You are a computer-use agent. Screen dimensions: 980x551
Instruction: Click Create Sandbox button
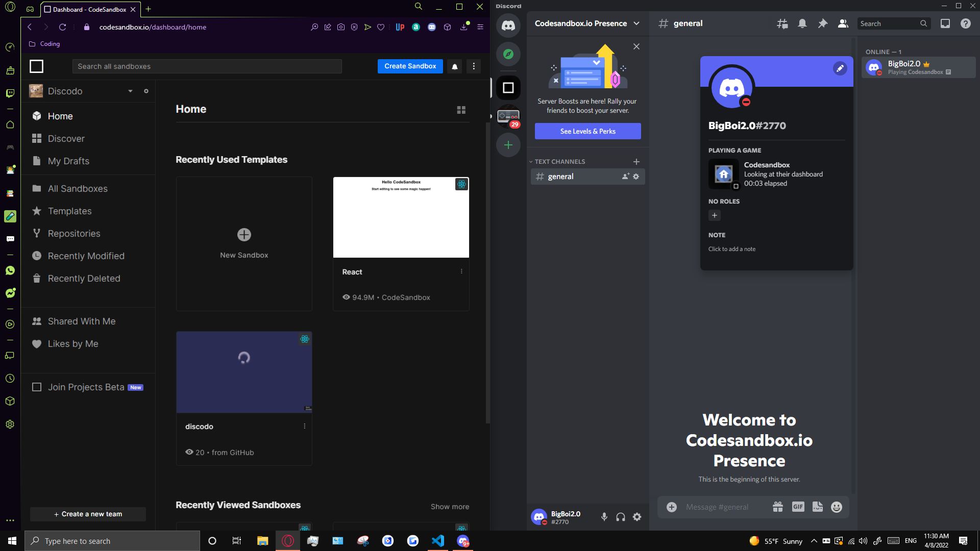click(x=410, y=66)
